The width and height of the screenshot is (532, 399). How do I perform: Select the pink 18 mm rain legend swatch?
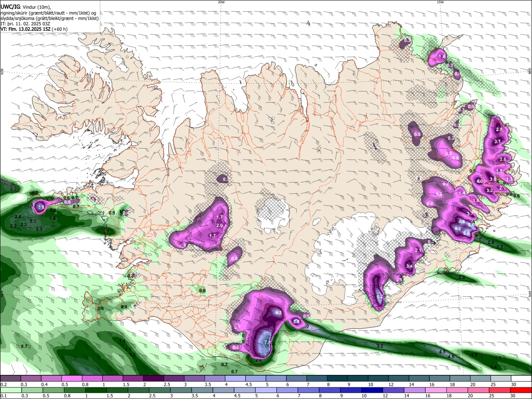[457, 390]
